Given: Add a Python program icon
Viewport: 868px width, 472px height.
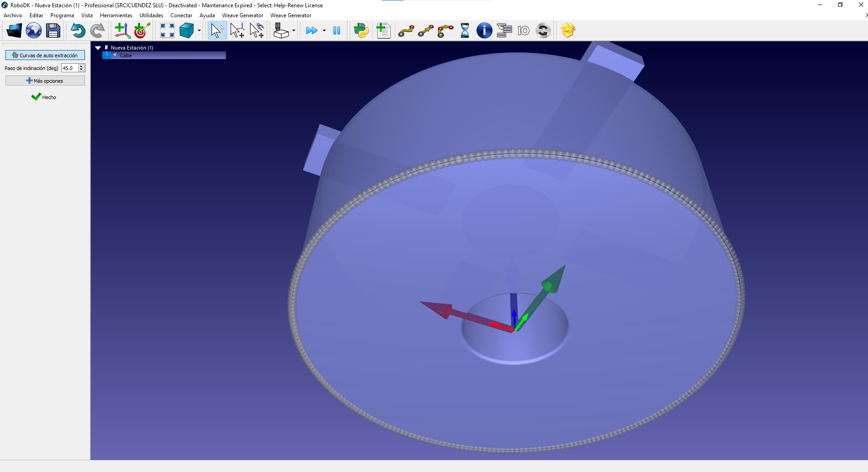Looking at the screenshot, I should [x=361, y=30].
